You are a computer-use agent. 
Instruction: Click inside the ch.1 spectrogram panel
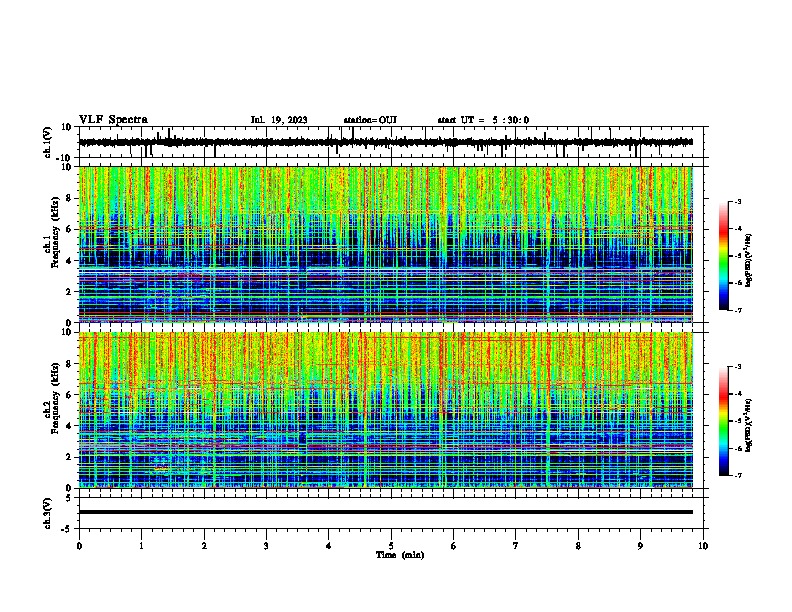(385, 244)
